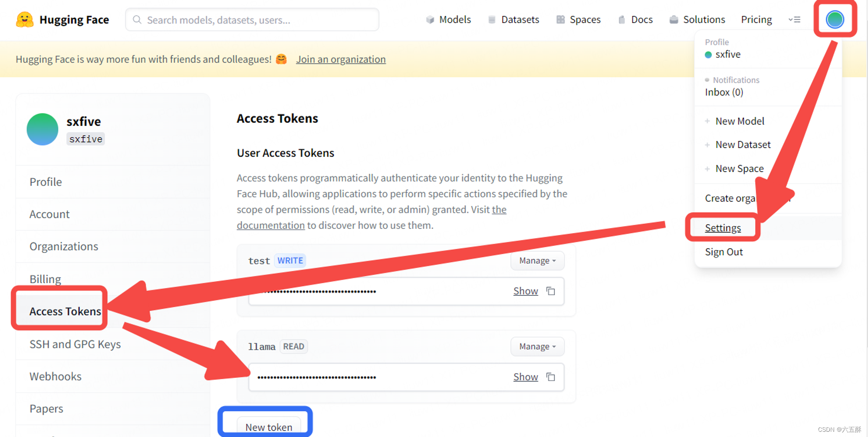Focus the search models input field
Screen dimensions: 868x437
click(252, 20)
